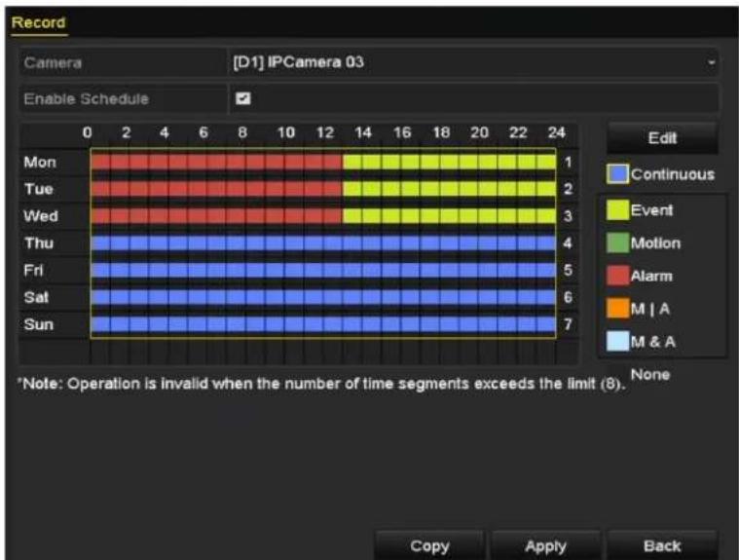Select the Continuous recording type
The width and height of the screenshot is (739, 560).
(x=660, y=174)
